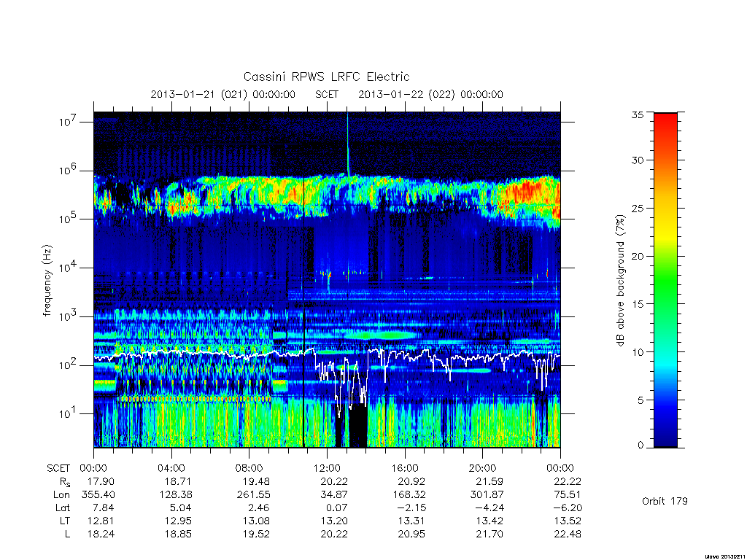Click the frequency (Hz) axis label

(47, 281)
